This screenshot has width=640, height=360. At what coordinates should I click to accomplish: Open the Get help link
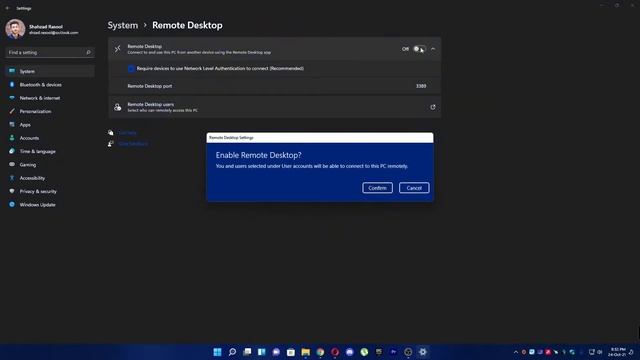tap(127, 133)
